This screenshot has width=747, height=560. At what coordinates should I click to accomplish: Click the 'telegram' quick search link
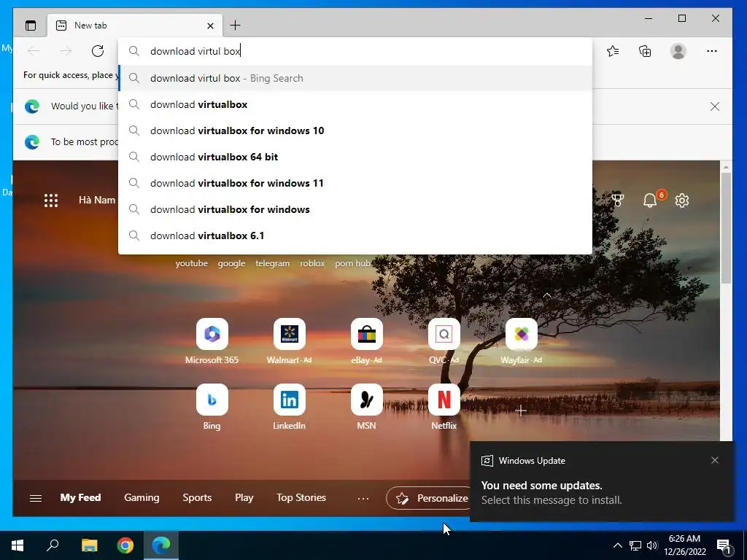pos(273,263)
